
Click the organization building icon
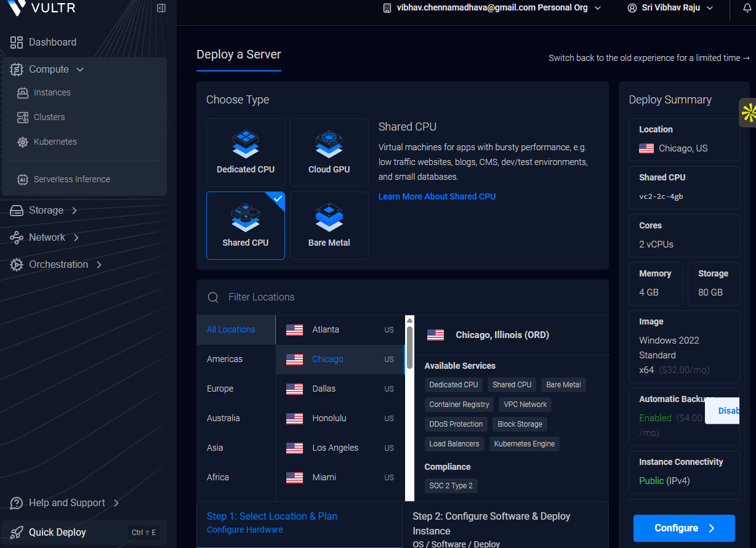tap(387, 8)
